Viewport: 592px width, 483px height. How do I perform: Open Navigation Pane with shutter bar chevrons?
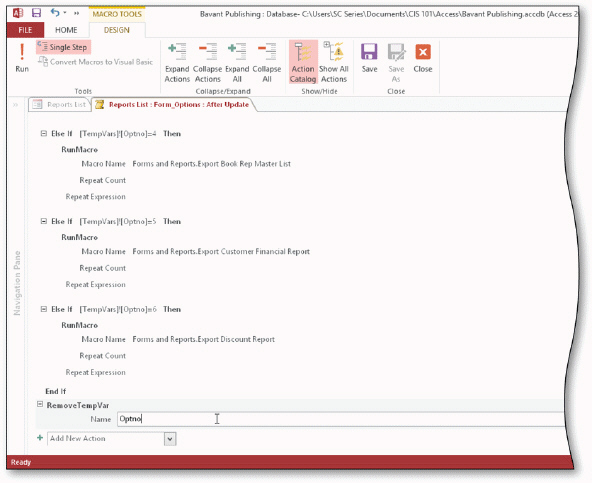point(15,105)
